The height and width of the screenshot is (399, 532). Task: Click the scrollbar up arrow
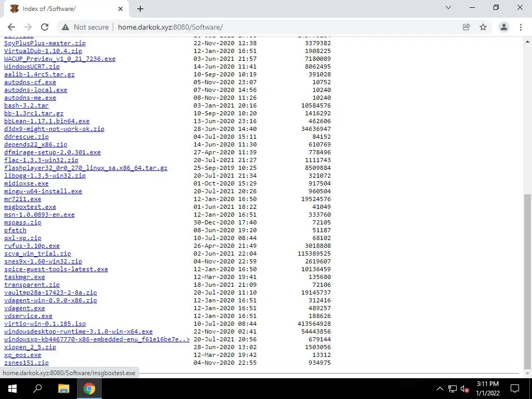[528, 42]
